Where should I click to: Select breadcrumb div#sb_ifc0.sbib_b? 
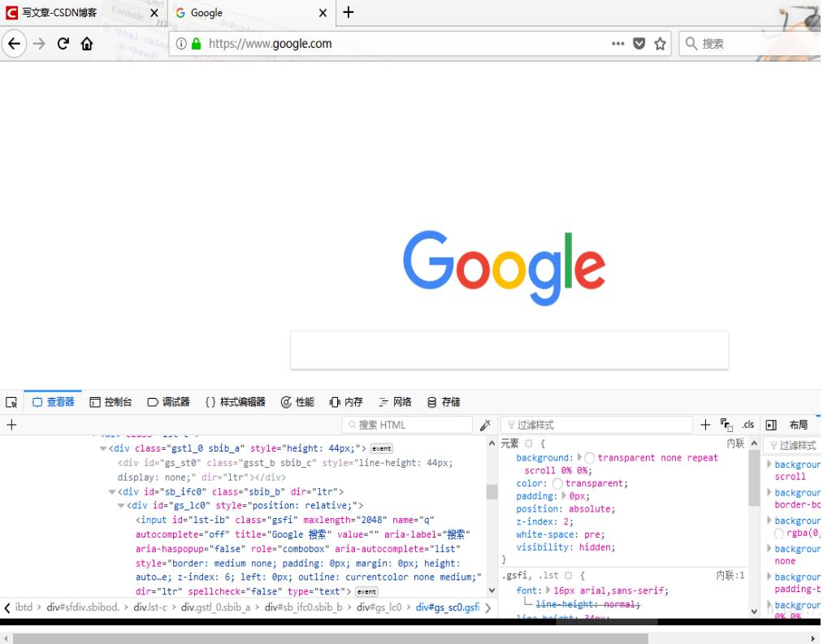pyautogui.click(x=303, y=607)
